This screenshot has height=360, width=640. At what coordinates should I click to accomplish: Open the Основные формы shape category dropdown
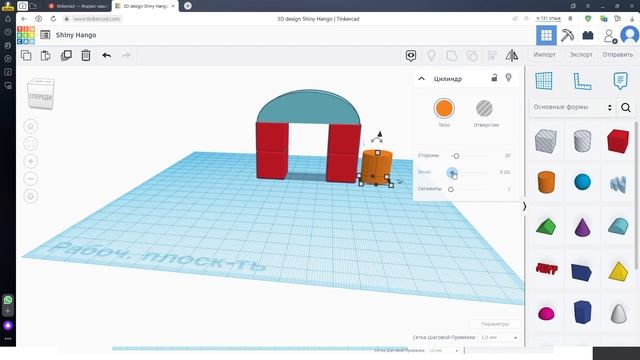(572, 107)
